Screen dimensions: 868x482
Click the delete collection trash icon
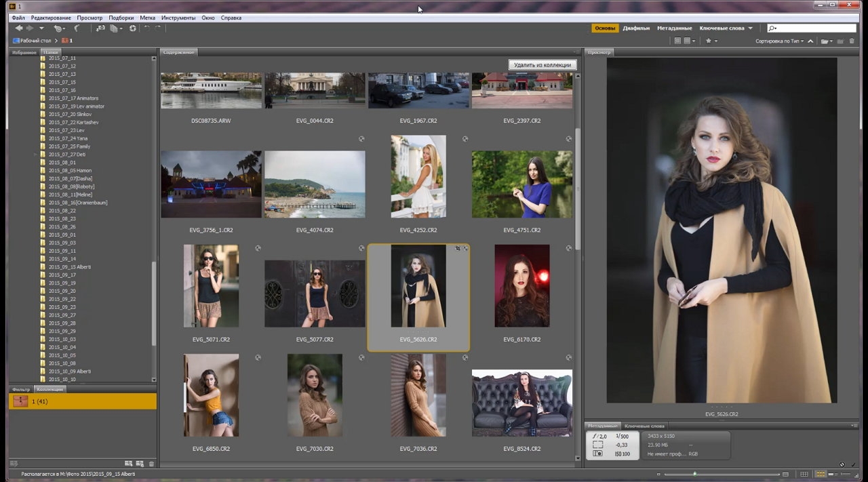[x=151, y=464]
